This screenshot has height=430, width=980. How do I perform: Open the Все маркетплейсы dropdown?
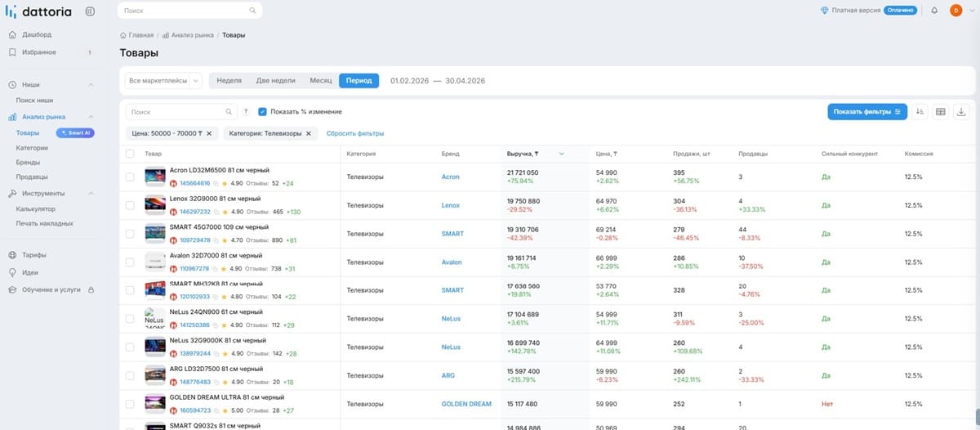tap(164, 81)
